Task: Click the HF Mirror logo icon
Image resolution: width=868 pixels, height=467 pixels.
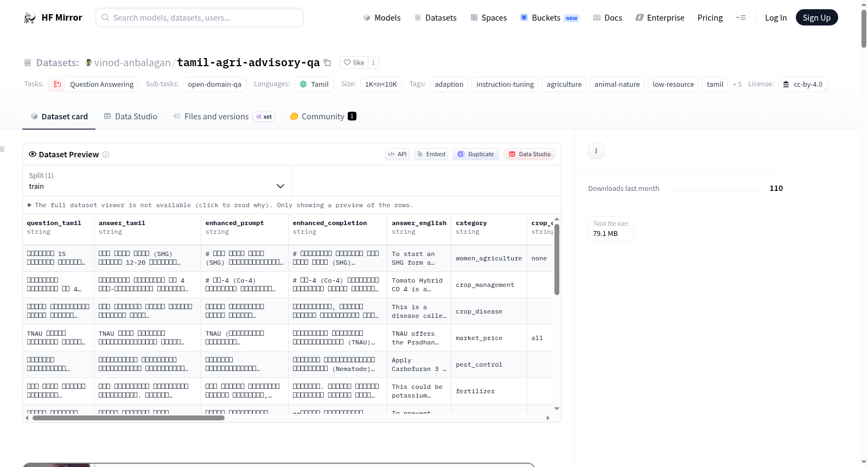Action: tap(30, 18)
